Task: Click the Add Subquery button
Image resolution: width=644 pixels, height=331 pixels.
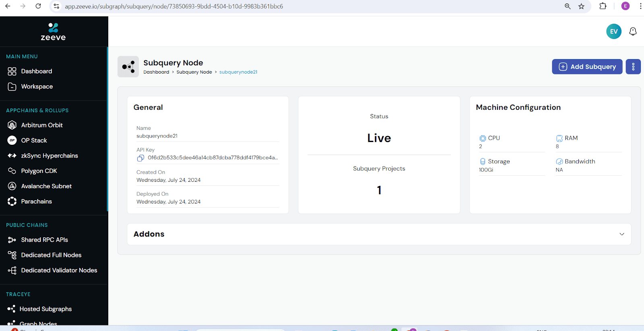Action: [x=587, y=67]
